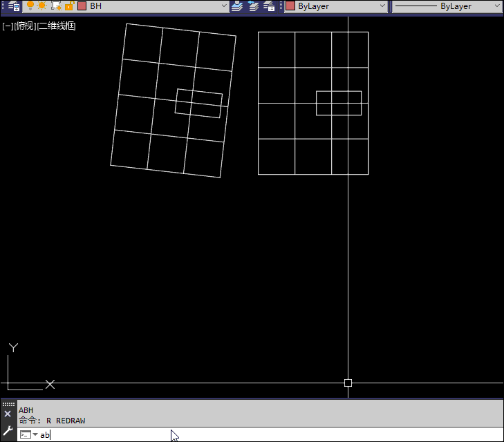The height and width of the screenshot is (442, 504).
Task: Open command line customize wrench icon
Action: pos(8,430)
